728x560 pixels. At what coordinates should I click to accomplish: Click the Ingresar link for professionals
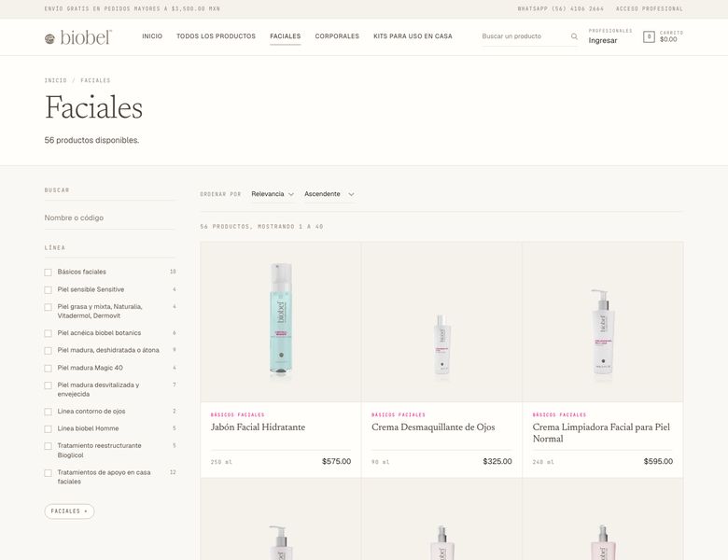(603, 41)
